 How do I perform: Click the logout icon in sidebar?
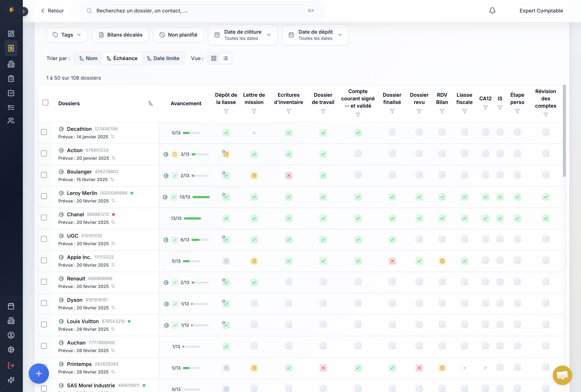coord(11,366)
